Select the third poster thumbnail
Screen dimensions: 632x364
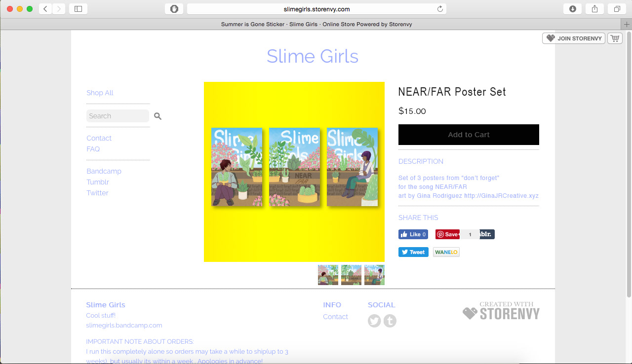(374, 275)
